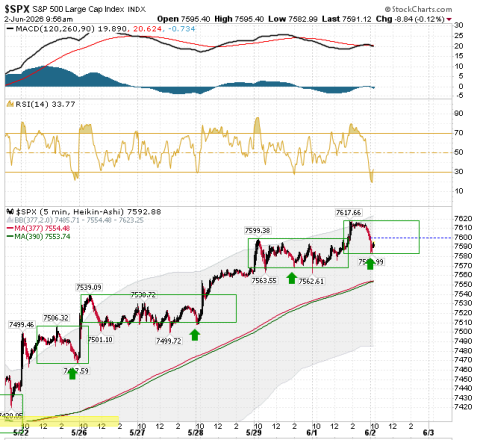Click the 5/22 date on the time axis
480x440 pixels.
pos(21,433)
